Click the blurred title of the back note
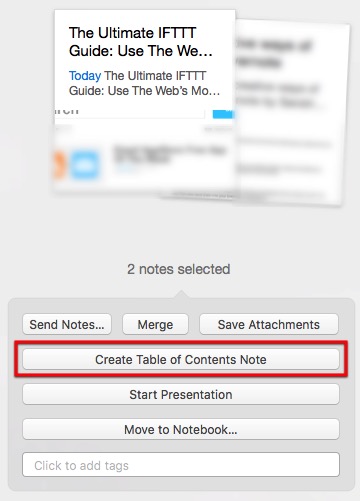 (x=273, y=53)
